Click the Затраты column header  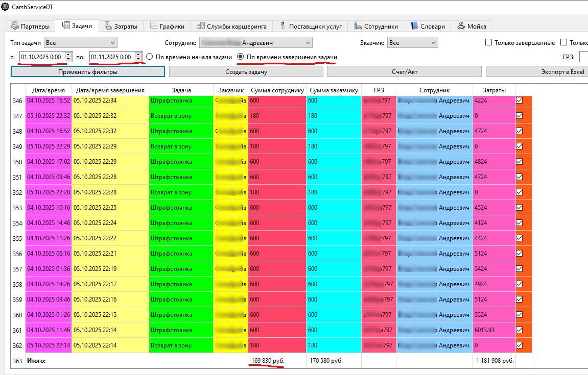click(x=494, y=90)
